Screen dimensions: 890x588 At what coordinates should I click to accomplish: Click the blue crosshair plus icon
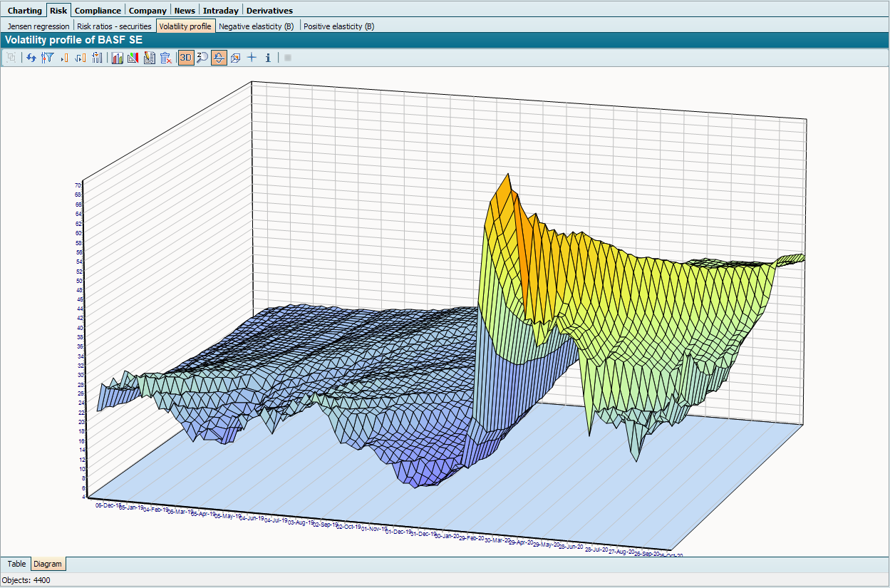point(252,58)
